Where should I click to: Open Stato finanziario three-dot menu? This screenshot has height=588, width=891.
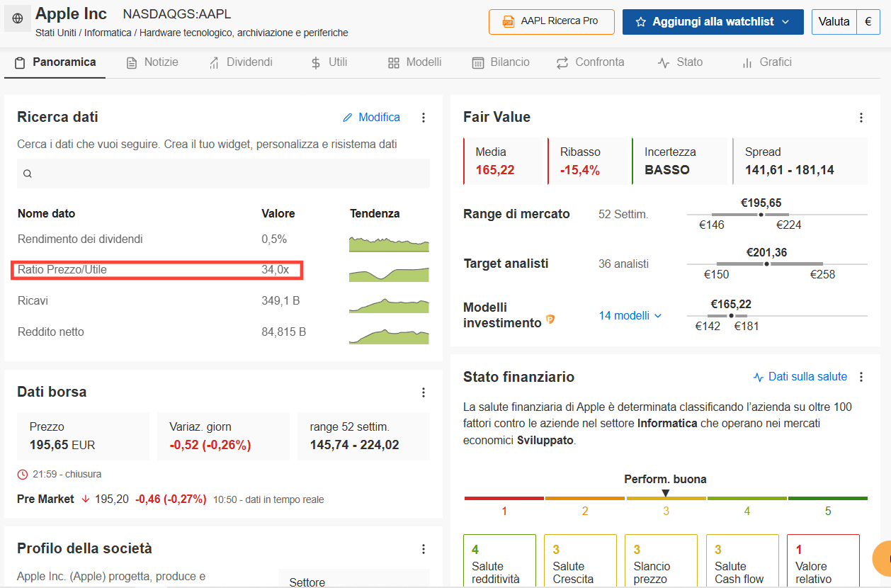(861, 377)
